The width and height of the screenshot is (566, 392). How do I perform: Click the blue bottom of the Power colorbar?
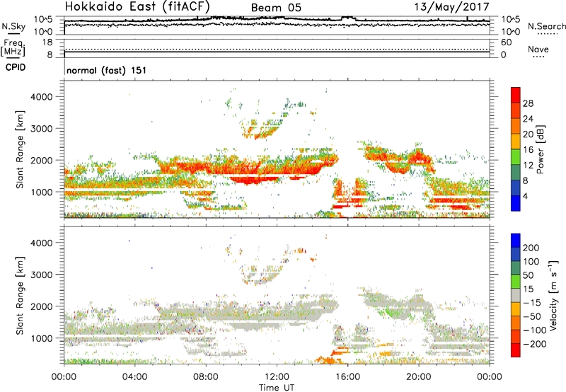pyautogui.click(x=516, y=203)
